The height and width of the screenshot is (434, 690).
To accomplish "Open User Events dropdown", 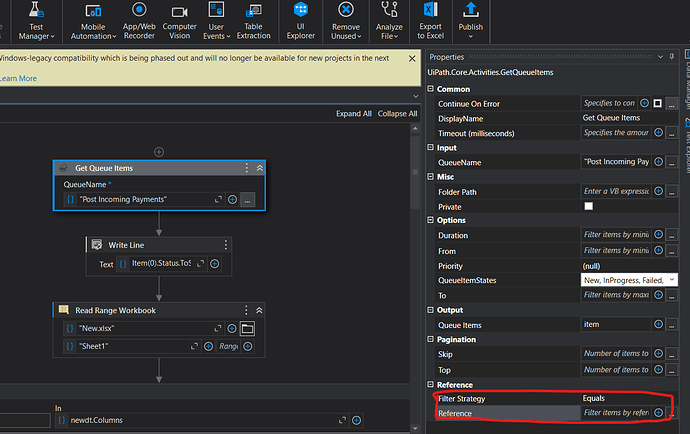I will [x=216, y=21].
